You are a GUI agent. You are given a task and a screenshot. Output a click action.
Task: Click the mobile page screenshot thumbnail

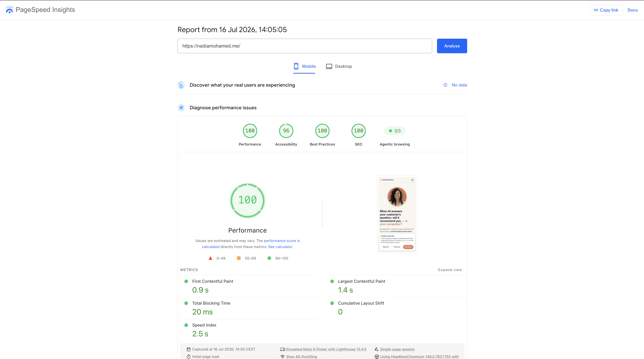point(397,214)
